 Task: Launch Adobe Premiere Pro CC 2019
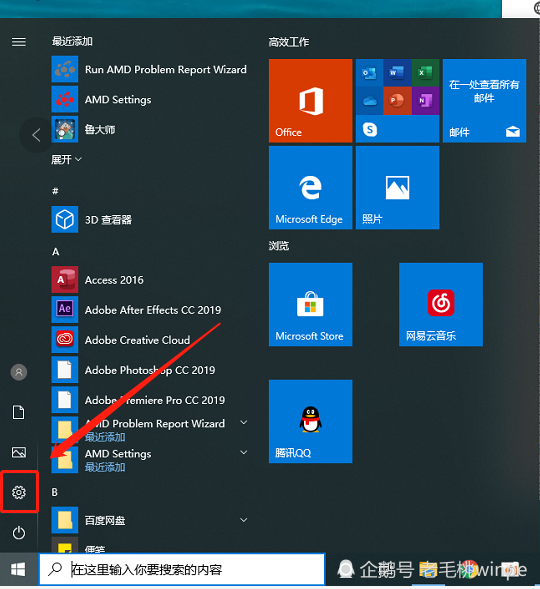coord(150,400)
